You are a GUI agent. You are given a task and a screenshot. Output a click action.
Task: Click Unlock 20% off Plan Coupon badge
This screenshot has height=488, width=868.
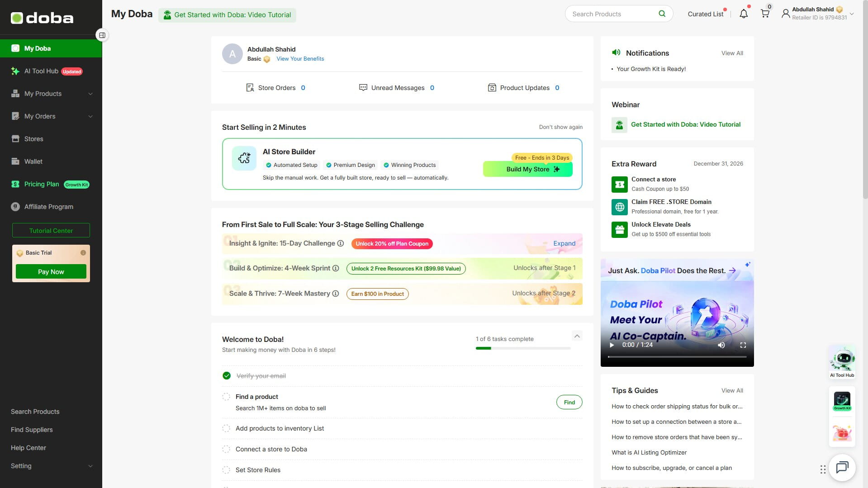coord(392,244)
